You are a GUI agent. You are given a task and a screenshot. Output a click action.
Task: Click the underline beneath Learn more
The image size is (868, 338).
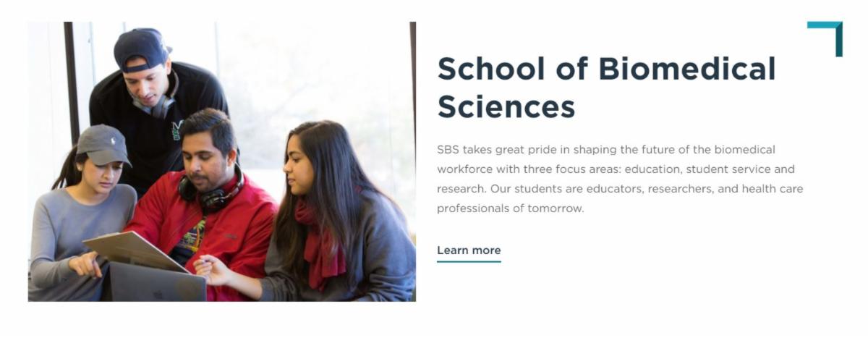pyautogui.click(x=469, y=261)
